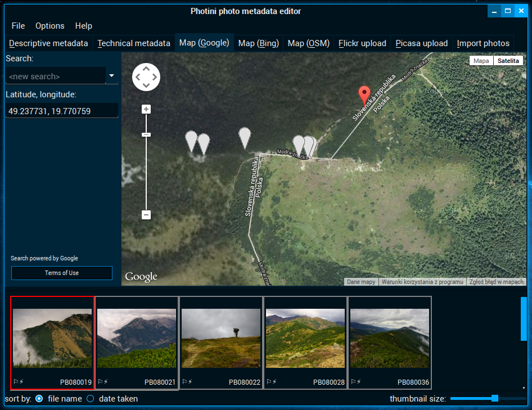The height and width of the screenshot is (410, 532).
Task: Click the Latitude, longitude input field
Action: point(62,111)
